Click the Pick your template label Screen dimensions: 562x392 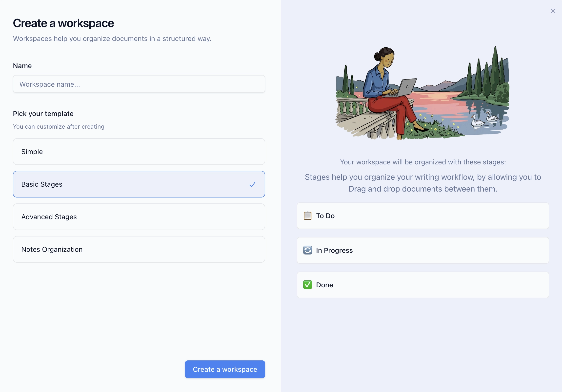43,114
